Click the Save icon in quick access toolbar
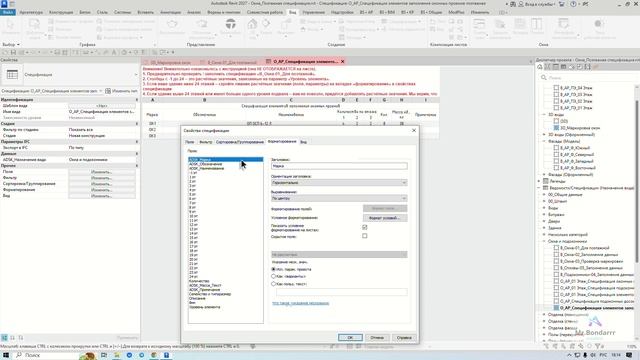This screenshot has height=360, width=640. point(13,52)
